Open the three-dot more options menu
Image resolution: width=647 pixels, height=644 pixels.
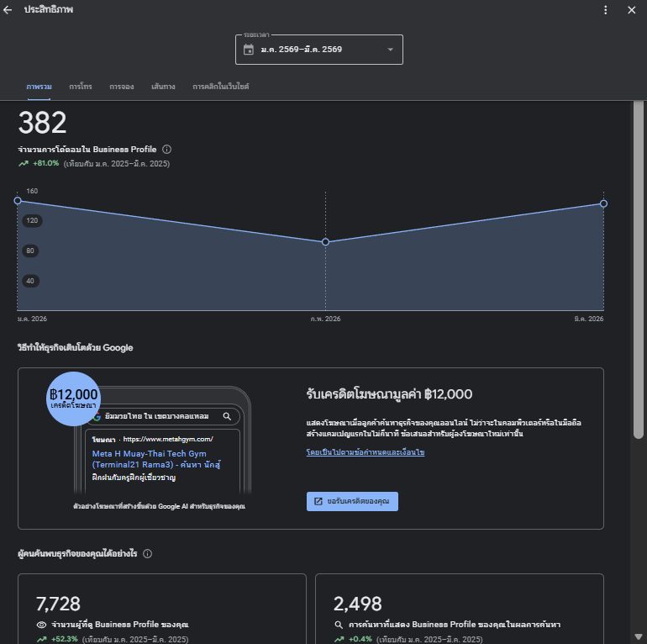(605, 10)
